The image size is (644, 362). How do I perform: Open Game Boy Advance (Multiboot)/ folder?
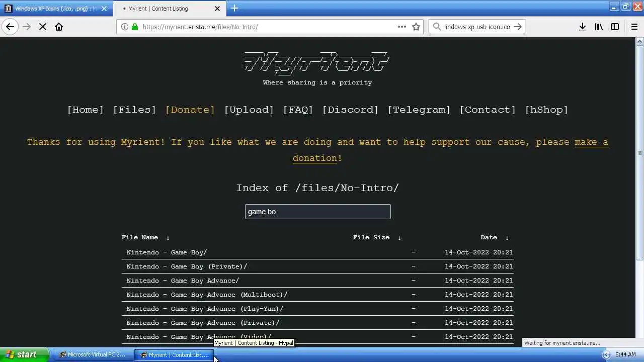pos(207,295)
